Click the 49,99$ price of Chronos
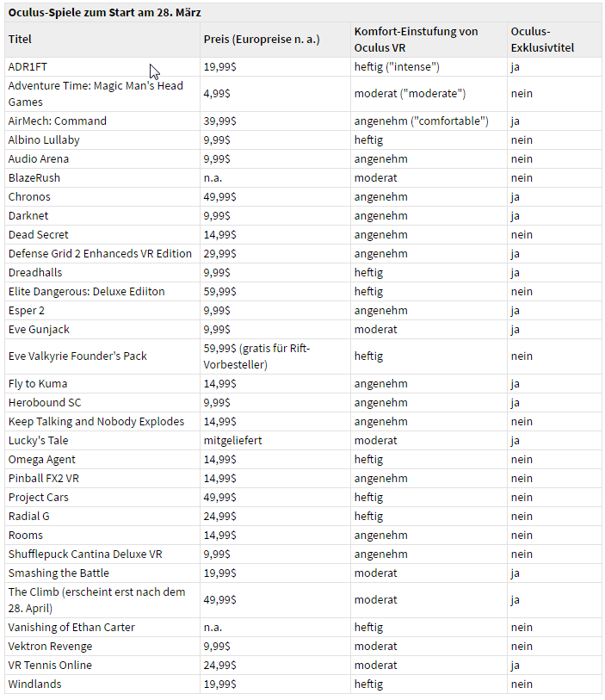This screenshot has width=605, height=700. tap(220, 196)
